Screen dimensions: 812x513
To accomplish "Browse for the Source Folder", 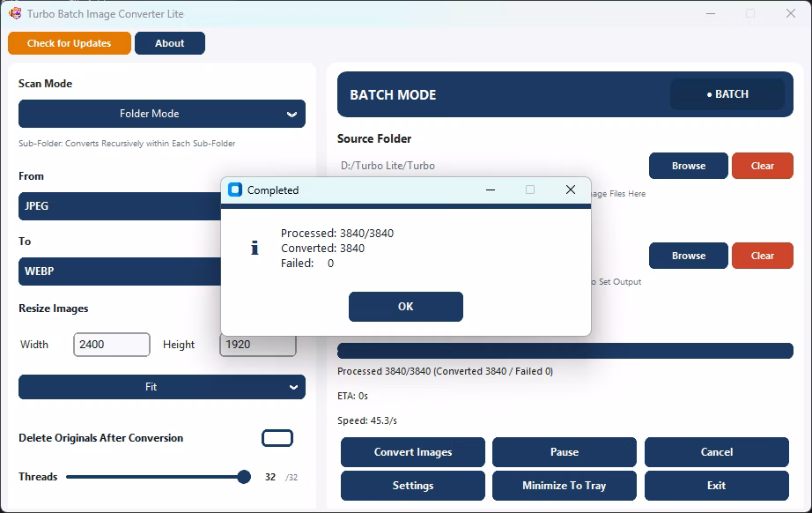I will (x=688, y=166).
